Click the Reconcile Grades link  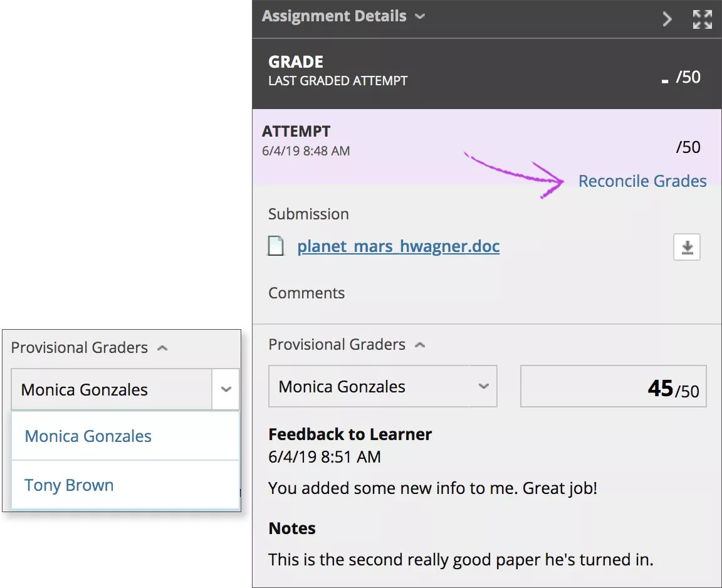pos(642,181)
